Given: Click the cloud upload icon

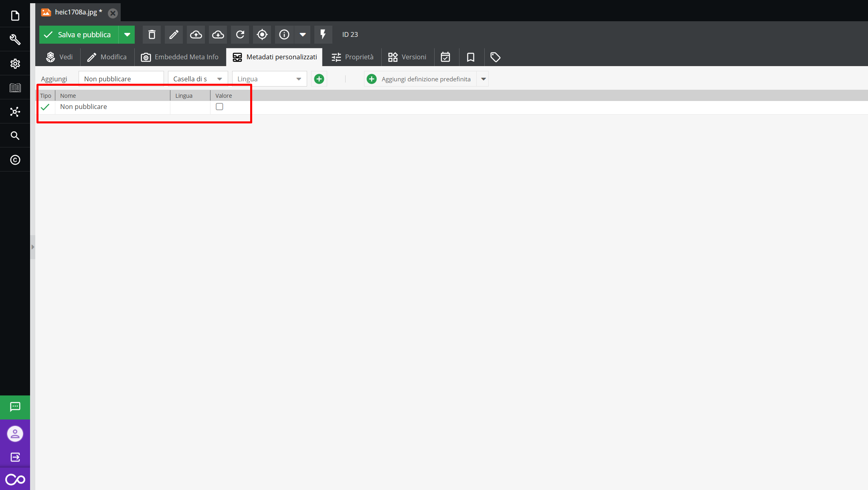Looking at the screenshot, I should tap(196, 35).
